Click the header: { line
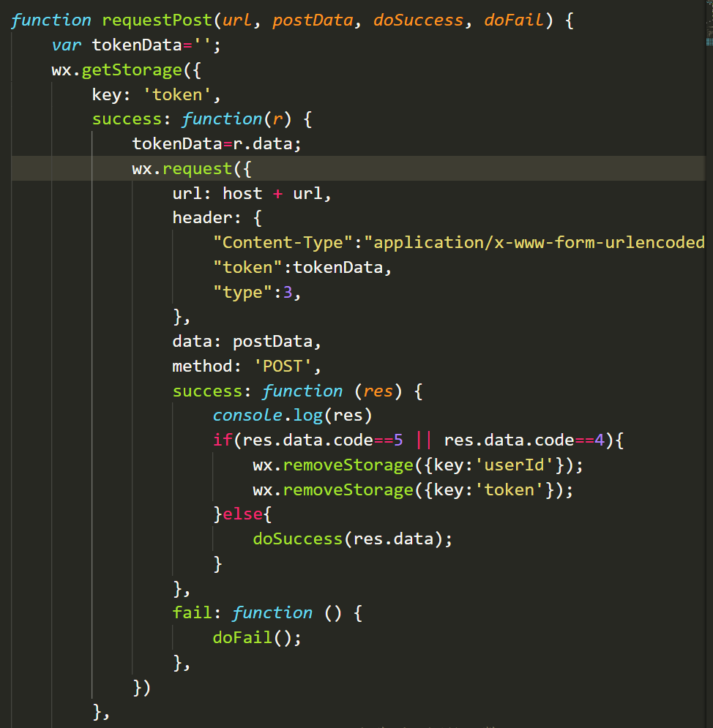This screenshot has width=713, height=728. (217, 218)
